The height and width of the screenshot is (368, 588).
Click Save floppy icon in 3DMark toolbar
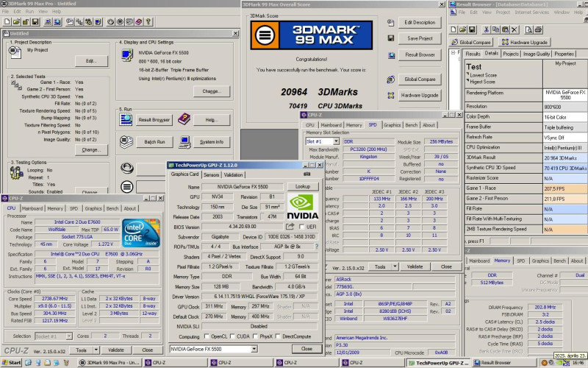coord(35,22)
